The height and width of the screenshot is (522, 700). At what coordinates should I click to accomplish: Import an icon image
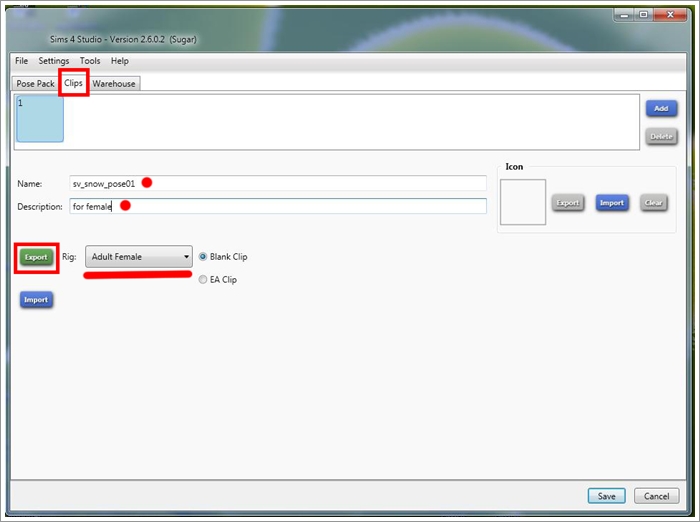coord(611,202)
